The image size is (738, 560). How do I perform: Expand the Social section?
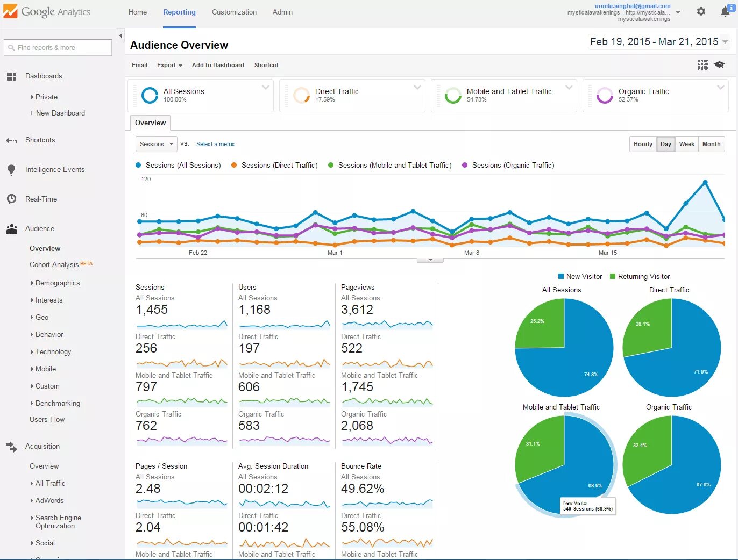point(43,543)
